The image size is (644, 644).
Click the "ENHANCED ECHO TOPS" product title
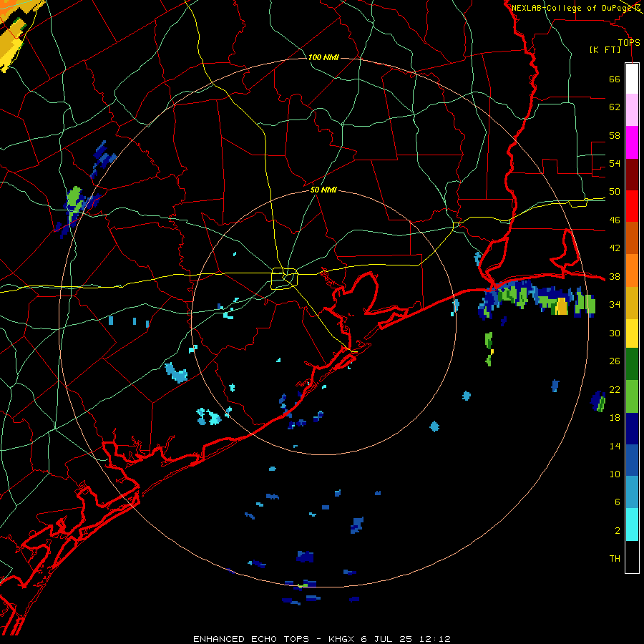pos(251,639)
